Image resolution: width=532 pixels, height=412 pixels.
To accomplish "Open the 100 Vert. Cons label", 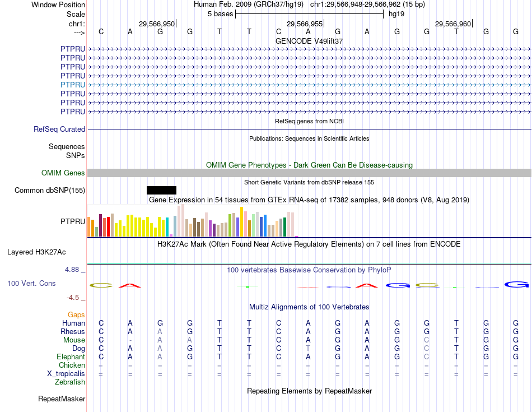I will [x=31, y=283].
